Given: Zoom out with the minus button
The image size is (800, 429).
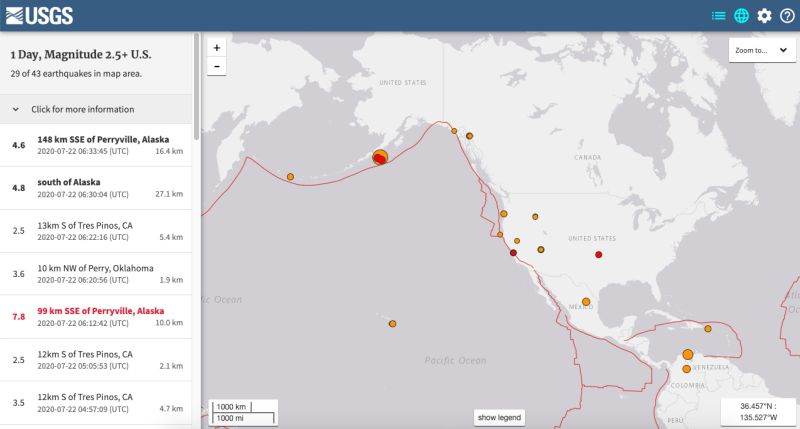Looking at the screenshot, I should tap(217, 66).
